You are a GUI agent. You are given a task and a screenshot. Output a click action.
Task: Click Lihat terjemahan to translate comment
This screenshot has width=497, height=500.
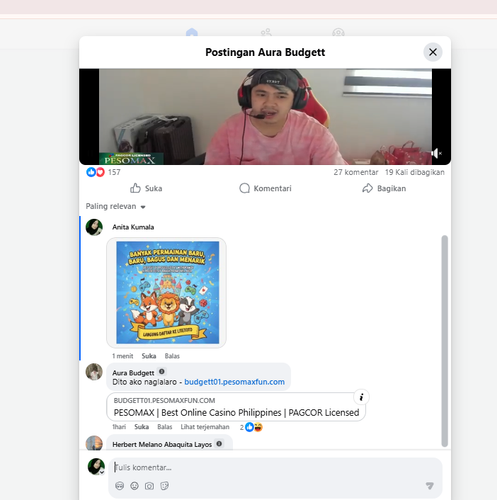[x=205, y=427]
